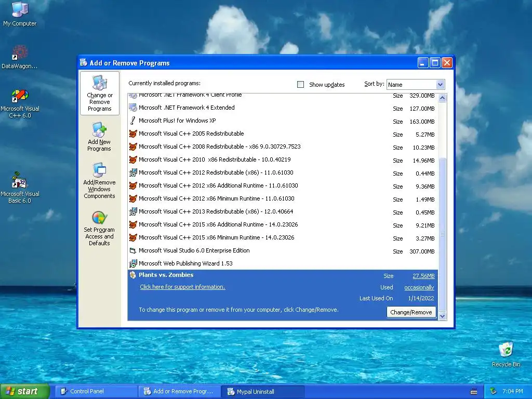
Task: Click scroll down arrow of program list
Action: tap(442, 316)
